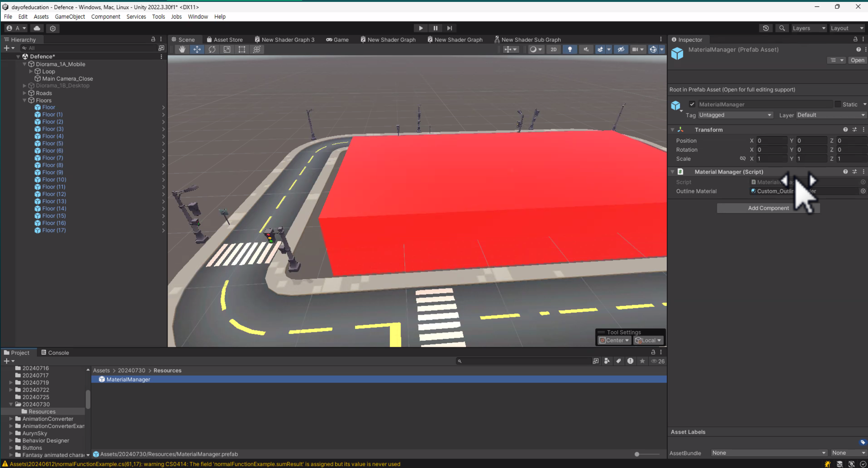Open the GameObject menu
Screen dimensions: 868x468
(70, 17)
